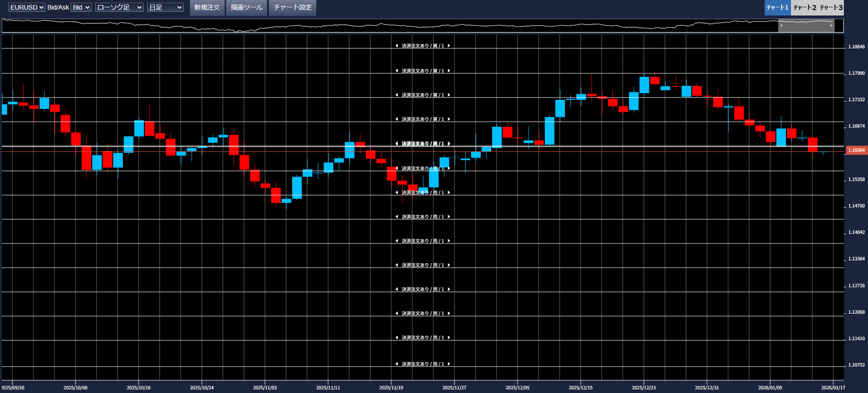Click left arrow on sell order near 1.13384
The image size is (868, 393).
(396, 265)
